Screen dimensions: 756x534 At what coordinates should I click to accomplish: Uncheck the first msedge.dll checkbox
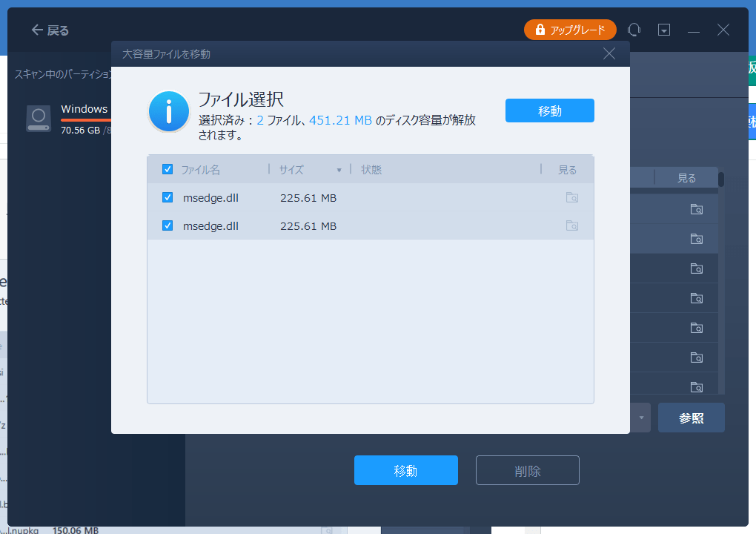pyautogui.click(x=167, y=197)
